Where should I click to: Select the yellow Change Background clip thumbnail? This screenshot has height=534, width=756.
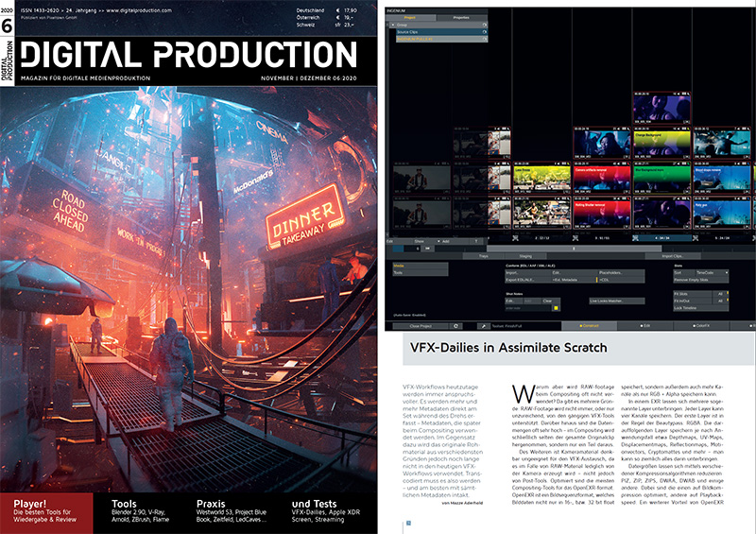click(662, 144)
